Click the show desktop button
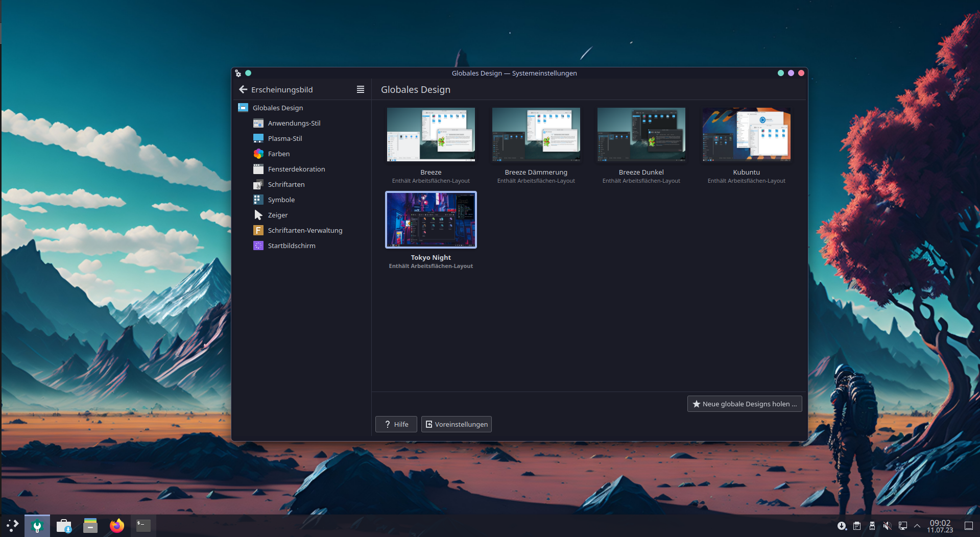Image resolution: width=980 pixels, height=537 pixels. (x=969, y=526)
